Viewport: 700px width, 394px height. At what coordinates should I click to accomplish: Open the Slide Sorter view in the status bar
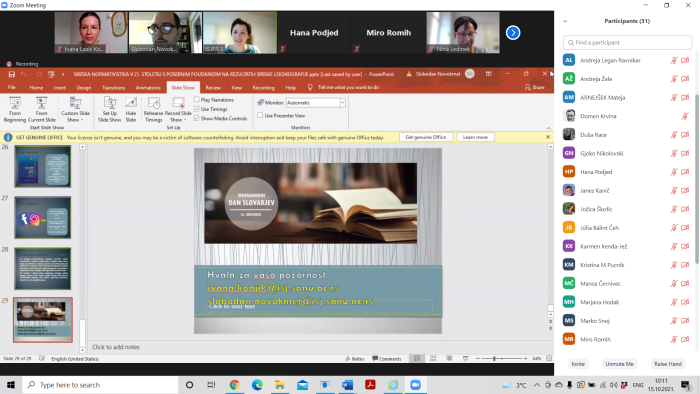tap(433, 358)
